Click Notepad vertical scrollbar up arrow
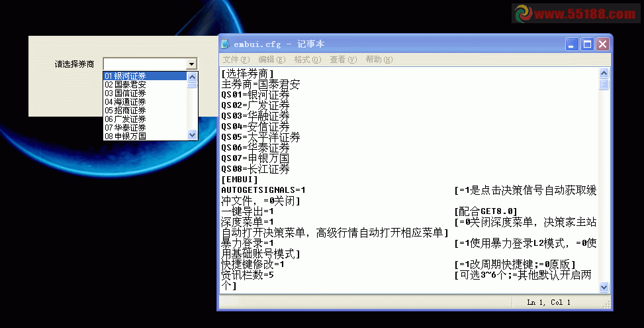The height and width of the screenshot is (328, 644). point(604,73)
